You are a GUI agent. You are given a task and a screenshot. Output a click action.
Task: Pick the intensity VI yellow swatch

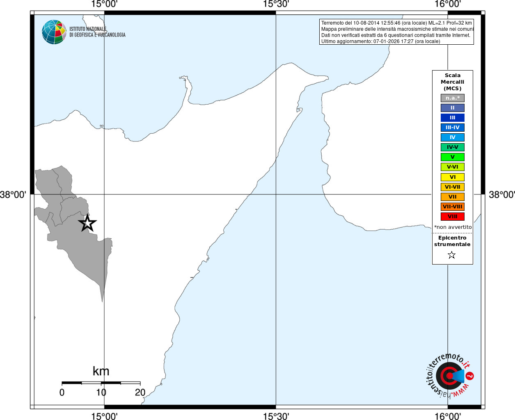click(453, 177)
